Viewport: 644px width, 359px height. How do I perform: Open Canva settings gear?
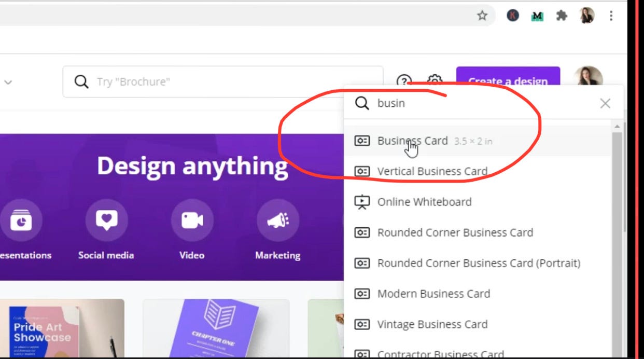(435, 81)
